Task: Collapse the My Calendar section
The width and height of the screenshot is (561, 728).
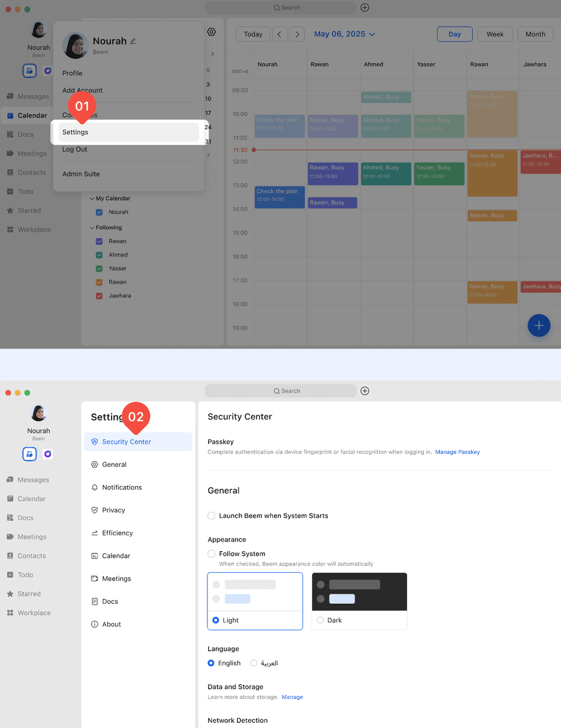Action: tap(92, 198)
